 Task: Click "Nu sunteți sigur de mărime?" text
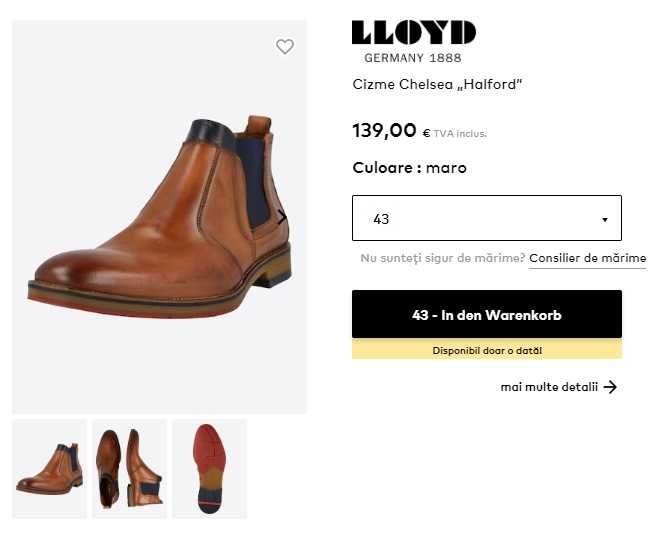point(442,258)
